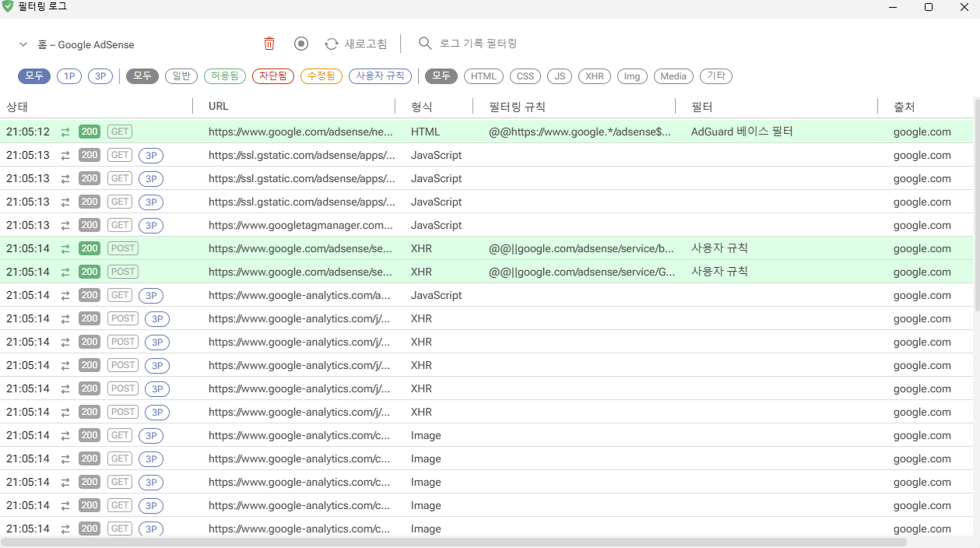
Task: Click the magnifying glass search icon
Action: click(x=424, y=43)
